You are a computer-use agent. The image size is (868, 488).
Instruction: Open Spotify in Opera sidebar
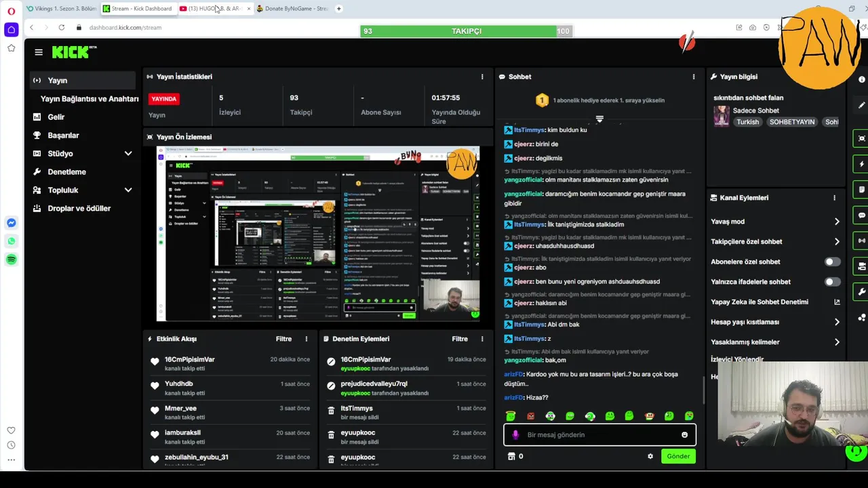12,260
